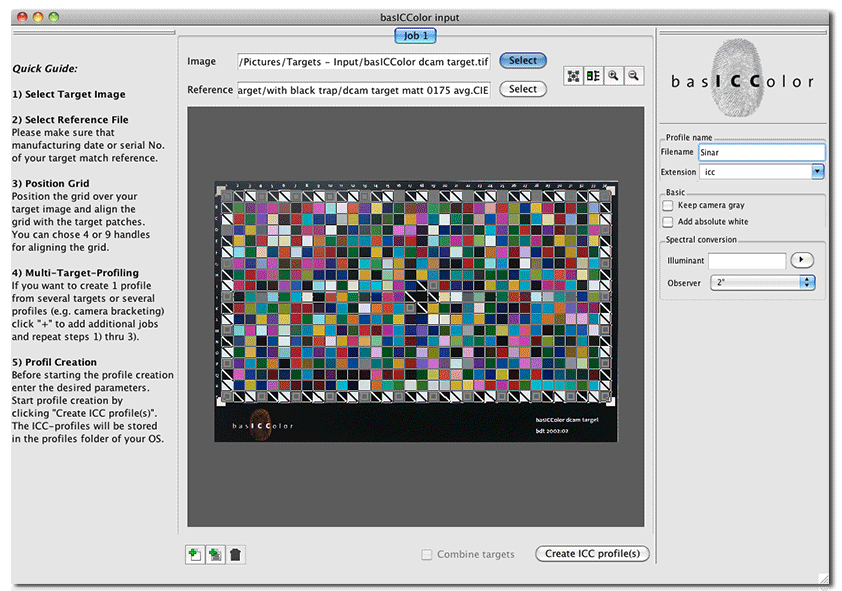Switch to the Job 1 tab
The image size is (842, 591).
(415, 35)
